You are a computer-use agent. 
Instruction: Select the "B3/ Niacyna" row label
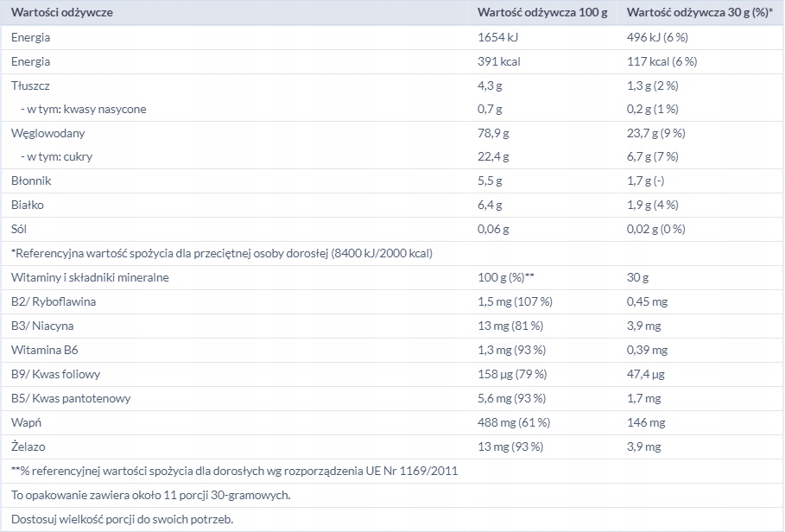pyautogui.click(x=42, y=326)
